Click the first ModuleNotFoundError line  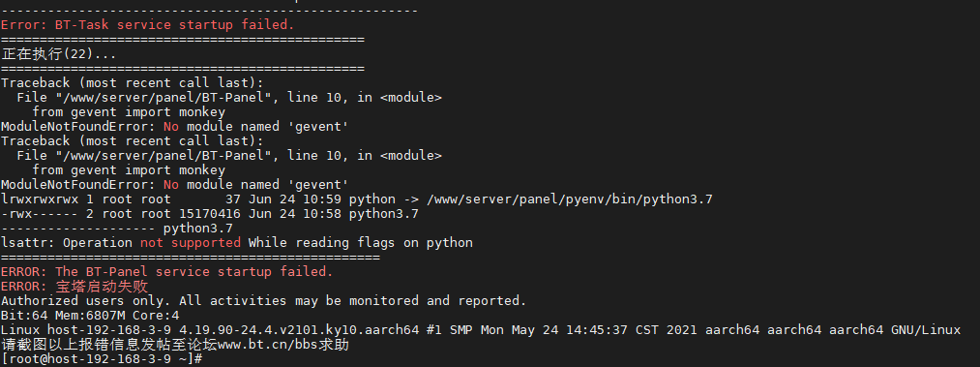click(174, 127)
